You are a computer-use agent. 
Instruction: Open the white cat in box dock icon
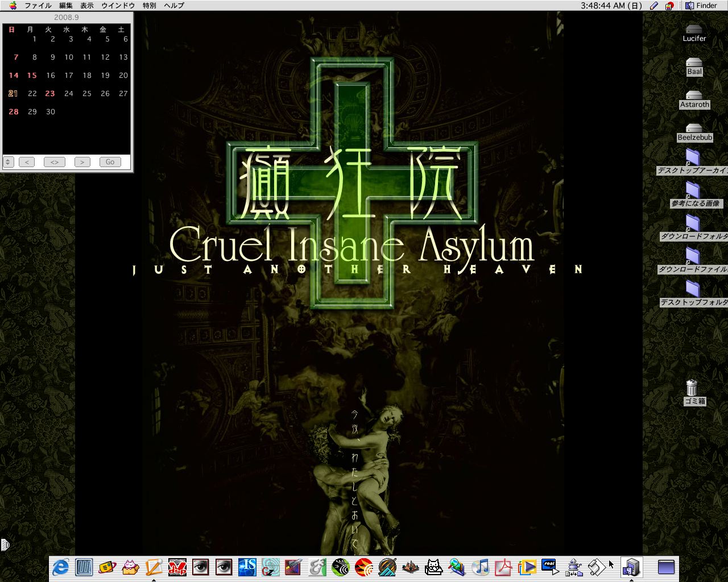pos(433,567)
